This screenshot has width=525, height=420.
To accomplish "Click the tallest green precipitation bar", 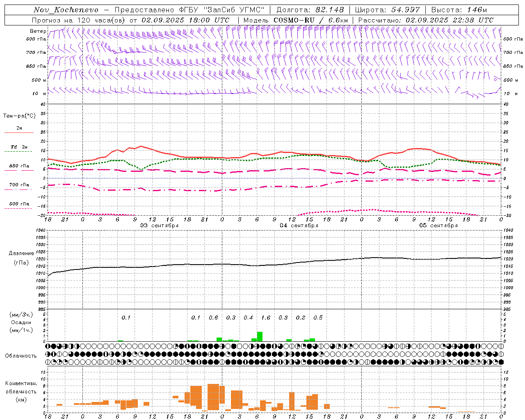I will pos(260,336).
